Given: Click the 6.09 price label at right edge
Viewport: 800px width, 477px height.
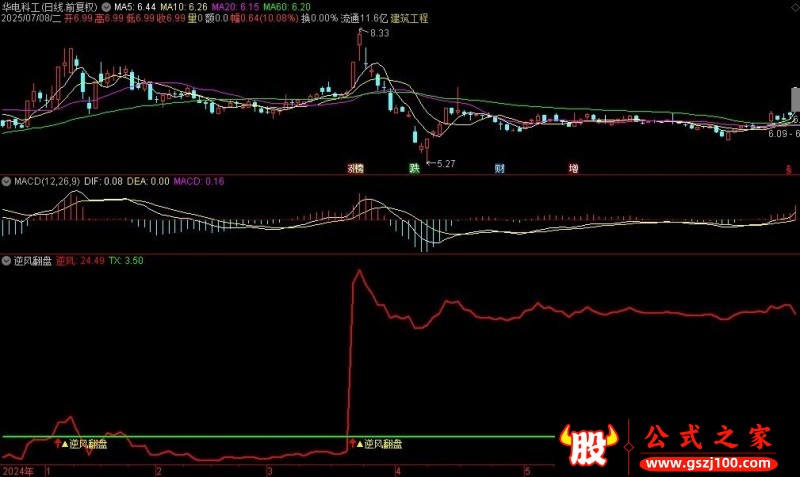Looking at the screenshot, I should pyautogui.click(x=778, y=134).
